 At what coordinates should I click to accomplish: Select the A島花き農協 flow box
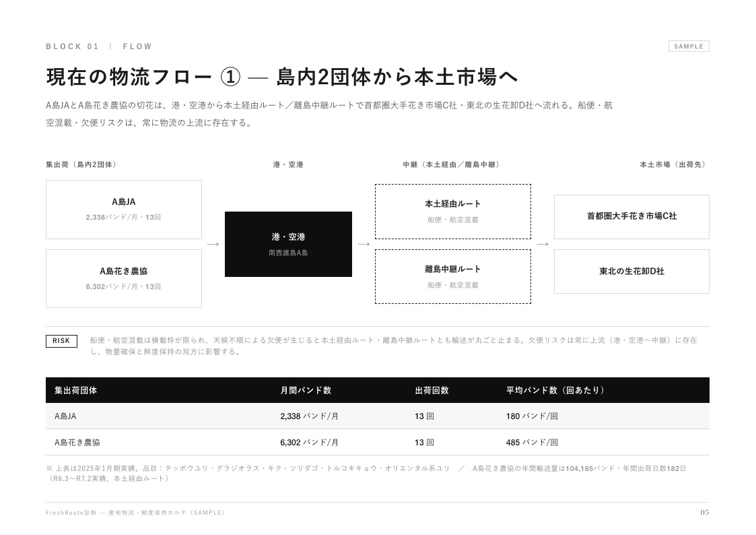(x=124, y=278)
